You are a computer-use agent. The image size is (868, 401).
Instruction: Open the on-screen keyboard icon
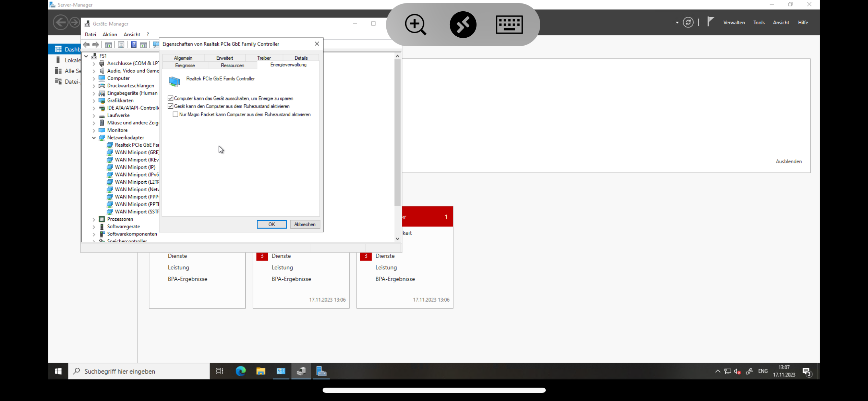point(509,24)
